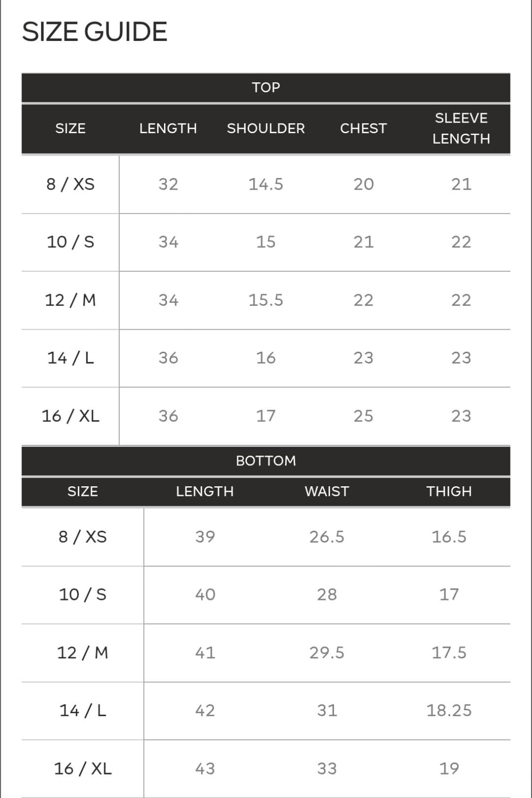This screenshot has width=532, height=798.
Task: Click the 18.25 thigh value
Action: point(449,710)
